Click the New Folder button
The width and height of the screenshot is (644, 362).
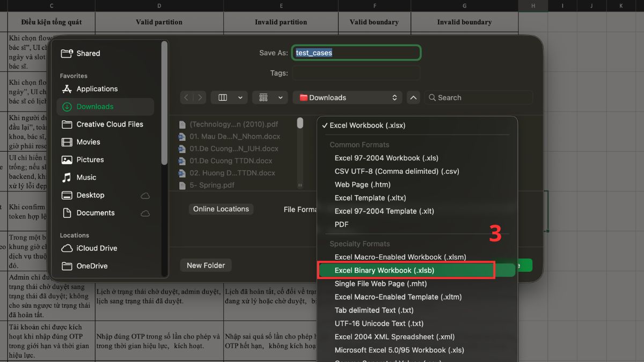[x=206, y=265]
